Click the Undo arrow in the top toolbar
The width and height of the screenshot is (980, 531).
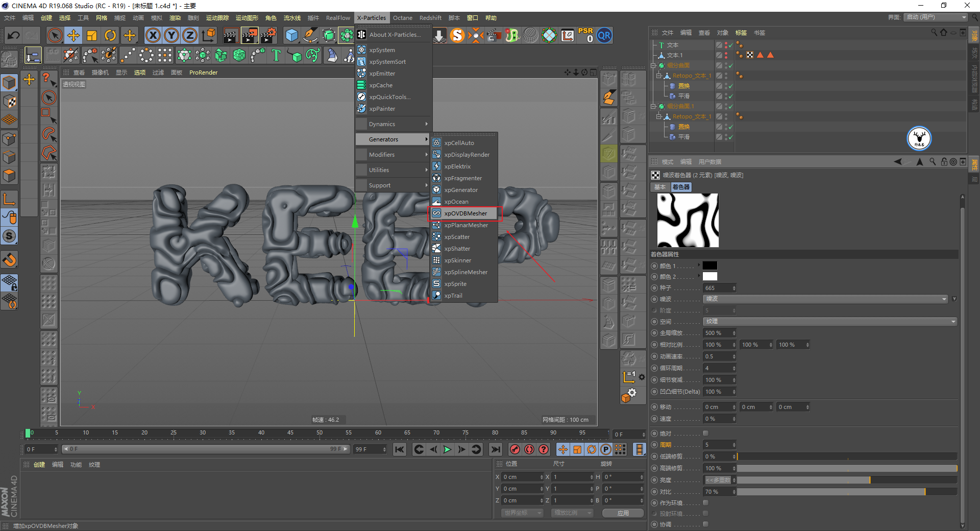pos(14,35)
